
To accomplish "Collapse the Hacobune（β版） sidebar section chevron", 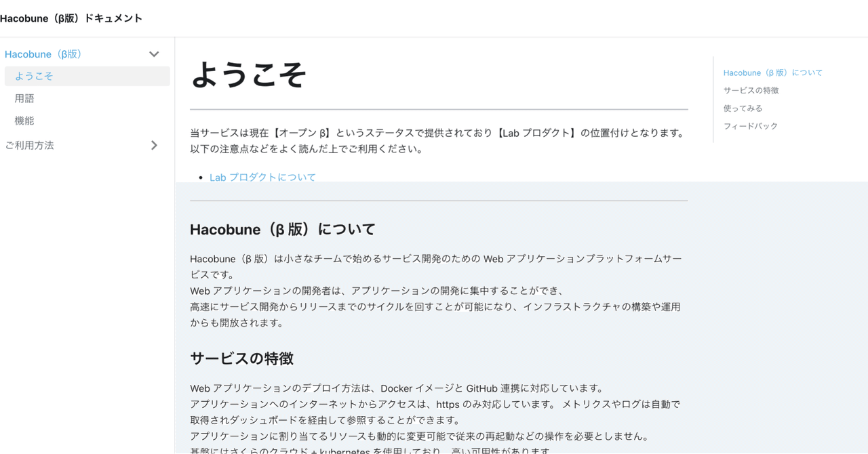I will (x=154, y=54).
